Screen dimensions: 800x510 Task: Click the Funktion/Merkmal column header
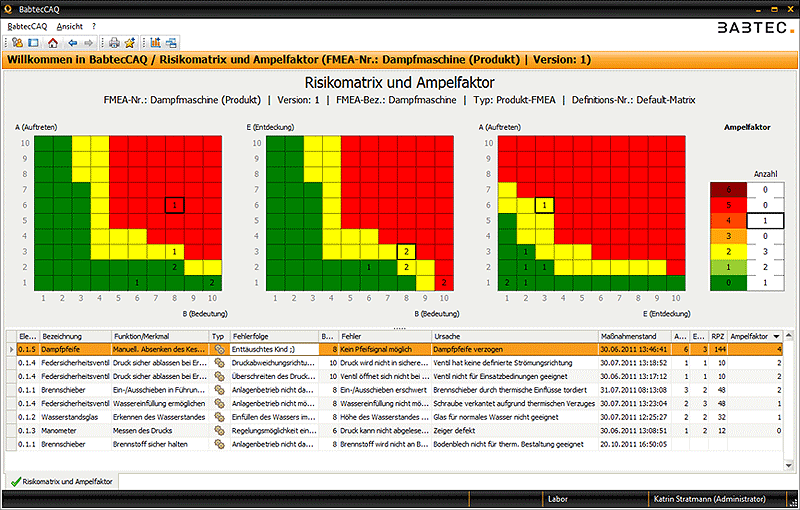(160, 337)
